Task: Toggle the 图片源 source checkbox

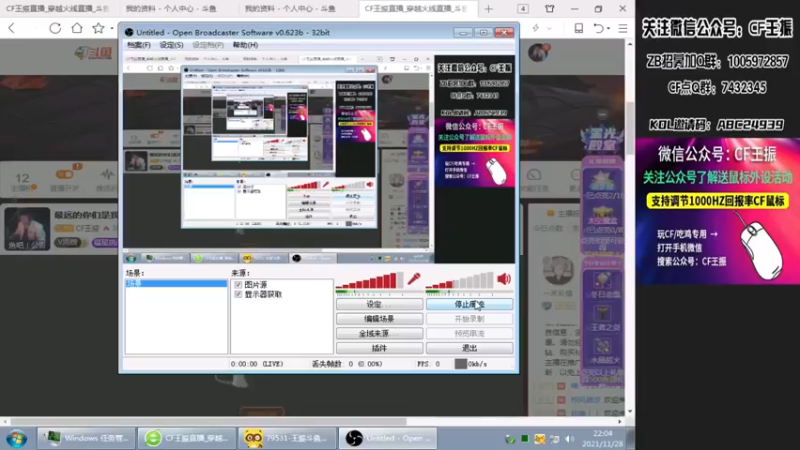Action: point(238,285)
